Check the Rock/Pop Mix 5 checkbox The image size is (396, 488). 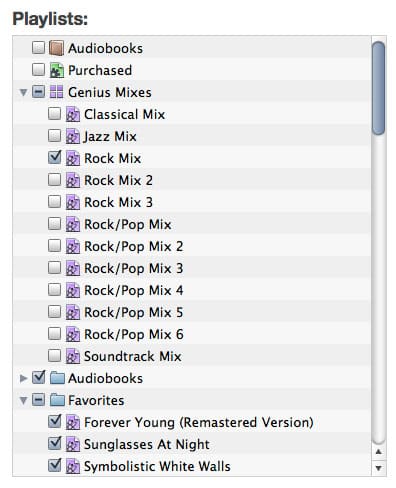pyautogui.click(x=54, y=311)
